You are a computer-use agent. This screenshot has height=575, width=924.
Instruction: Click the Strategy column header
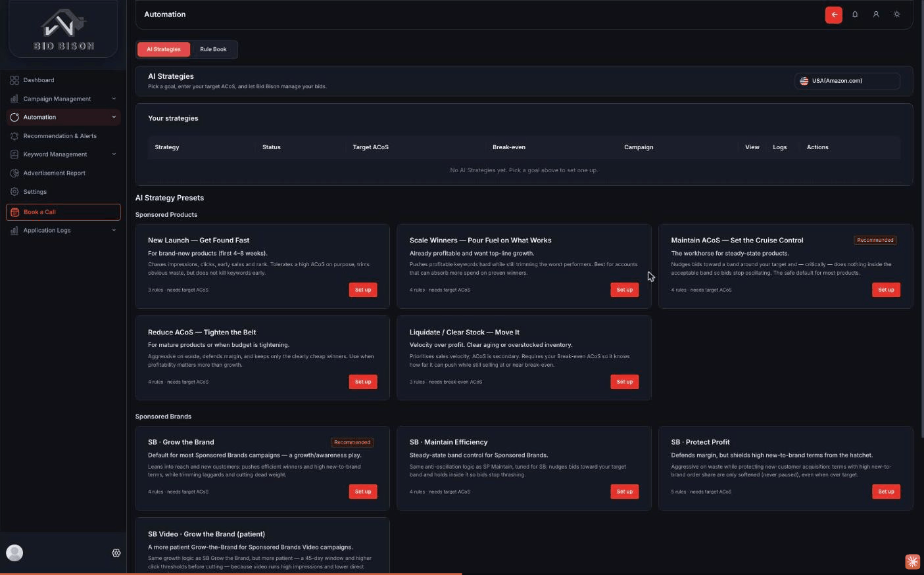tap(167, 147)
